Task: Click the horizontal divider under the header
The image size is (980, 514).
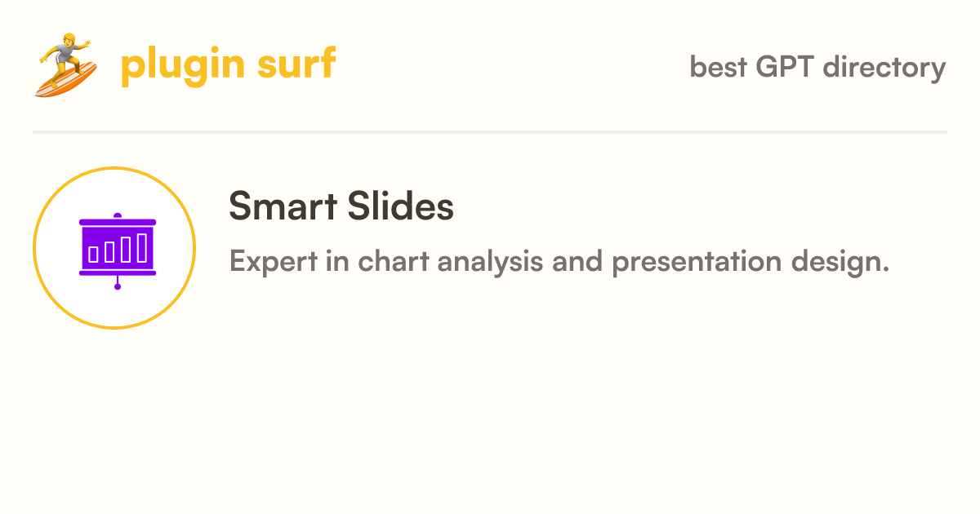Action: point(490,131)
